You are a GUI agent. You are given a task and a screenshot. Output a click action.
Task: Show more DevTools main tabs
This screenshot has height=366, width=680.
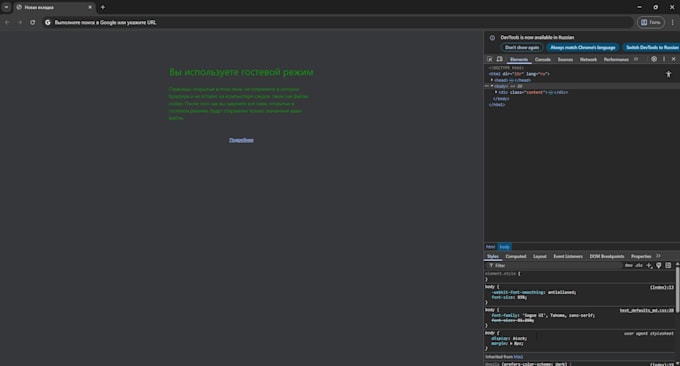click(x=636, y=59)
